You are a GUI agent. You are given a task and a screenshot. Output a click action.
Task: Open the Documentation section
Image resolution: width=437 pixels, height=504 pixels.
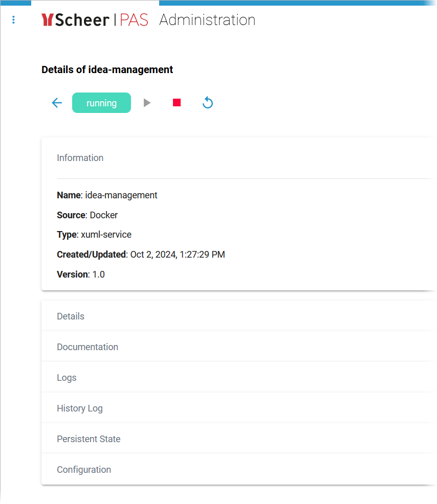pos(87,347)
